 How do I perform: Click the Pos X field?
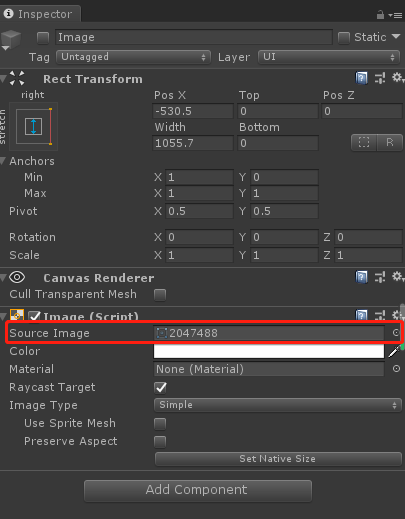pyautogui.click(x=193, y=111)
